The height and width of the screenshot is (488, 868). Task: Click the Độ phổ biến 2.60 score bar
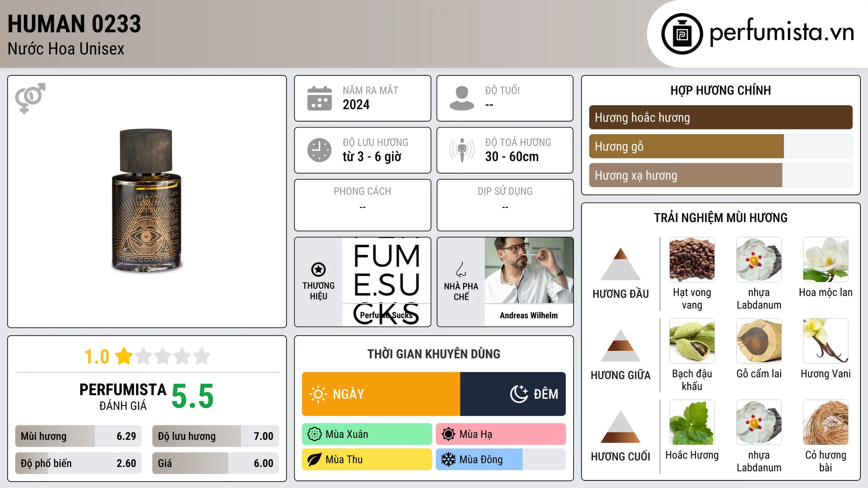[x=78, y=463]
